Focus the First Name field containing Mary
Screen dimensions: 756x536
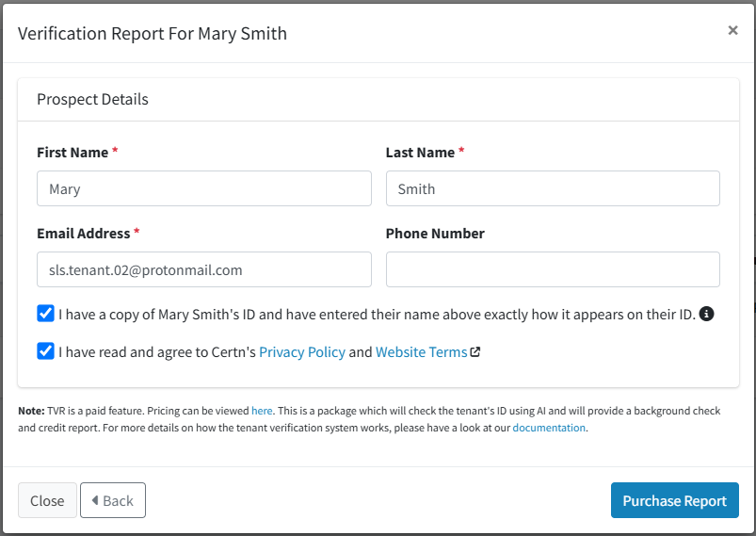204,188
